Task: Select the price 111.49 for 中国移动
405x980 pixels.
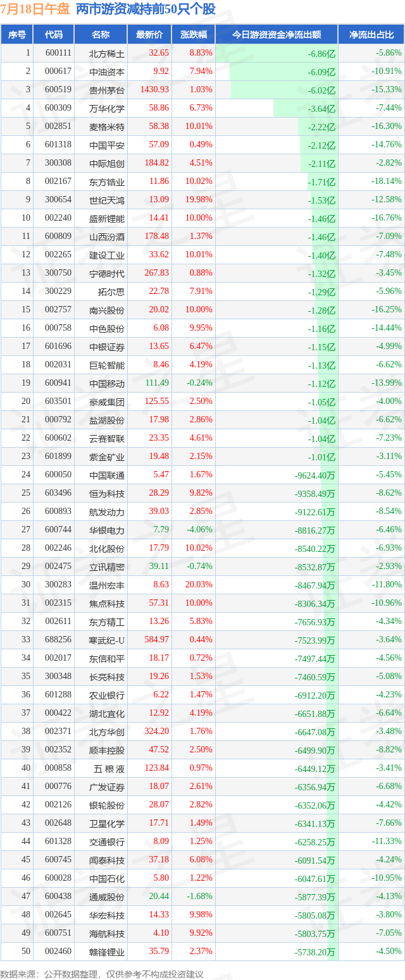Action: [x=157, y=383]
